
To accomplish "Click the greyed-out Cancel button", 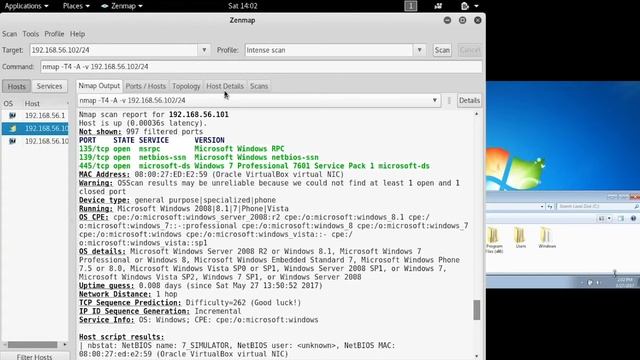I will point(469,50).
